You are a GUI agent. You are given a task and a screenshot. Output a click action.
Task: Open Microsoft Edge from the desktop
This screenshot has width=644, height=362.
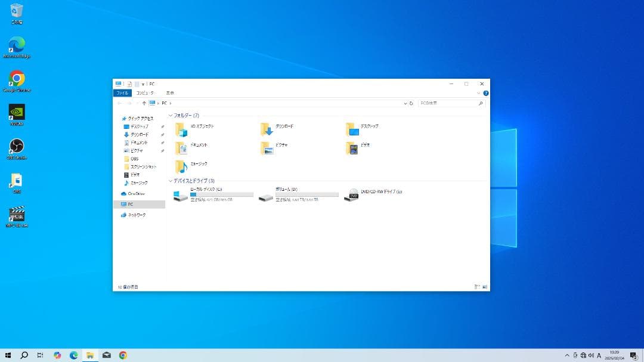(x=16, y=45)
